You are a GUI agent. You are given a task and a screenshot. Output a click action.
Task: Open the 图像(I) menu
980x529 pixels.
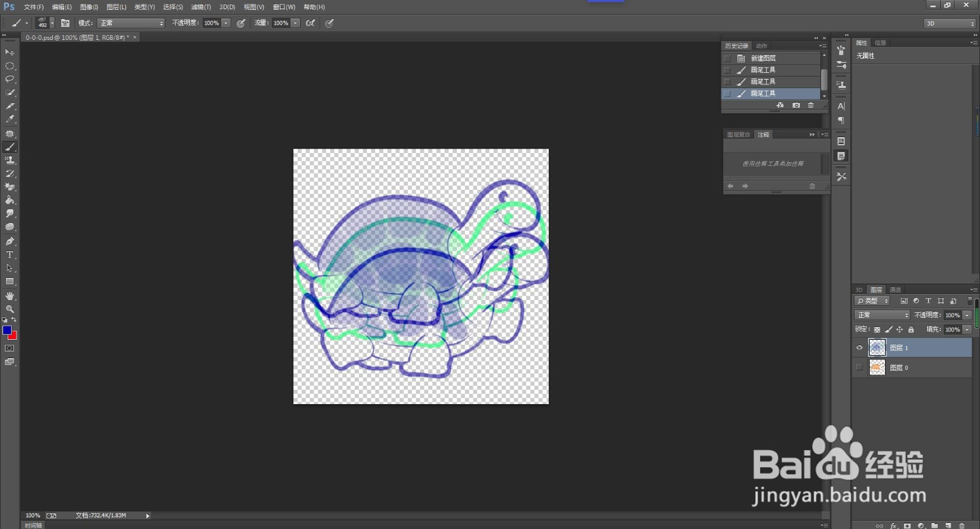[x=89, y=7]
